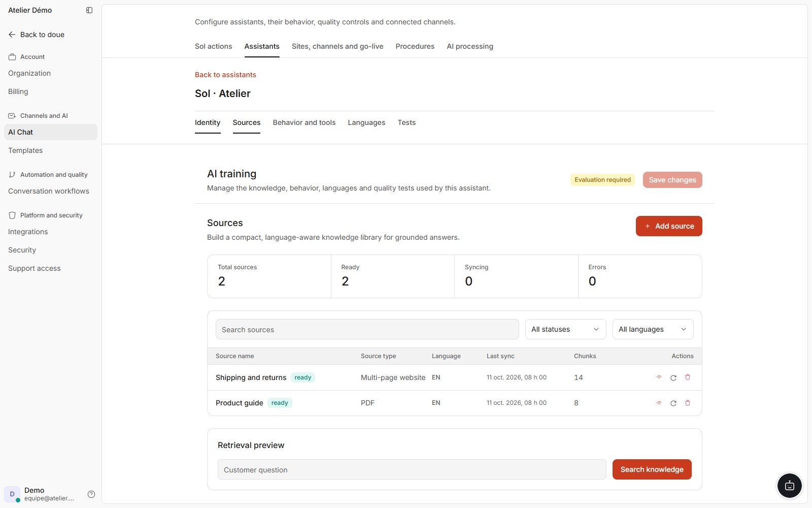
Task: Click the Save changes button
Action: tap(672, 180)
